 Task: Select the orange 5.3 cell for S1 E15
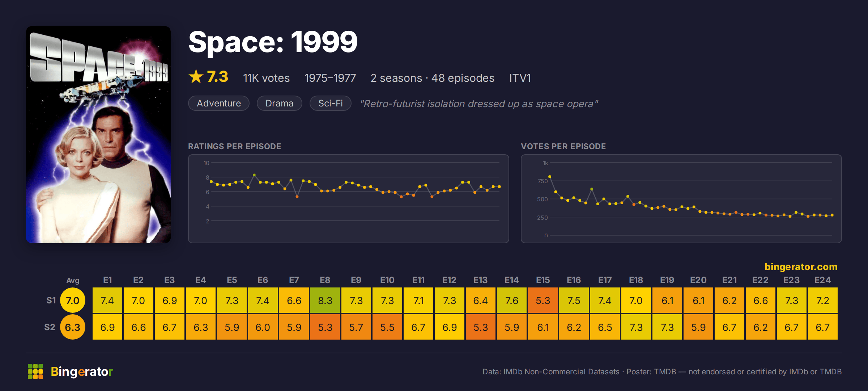click(543, 300)
